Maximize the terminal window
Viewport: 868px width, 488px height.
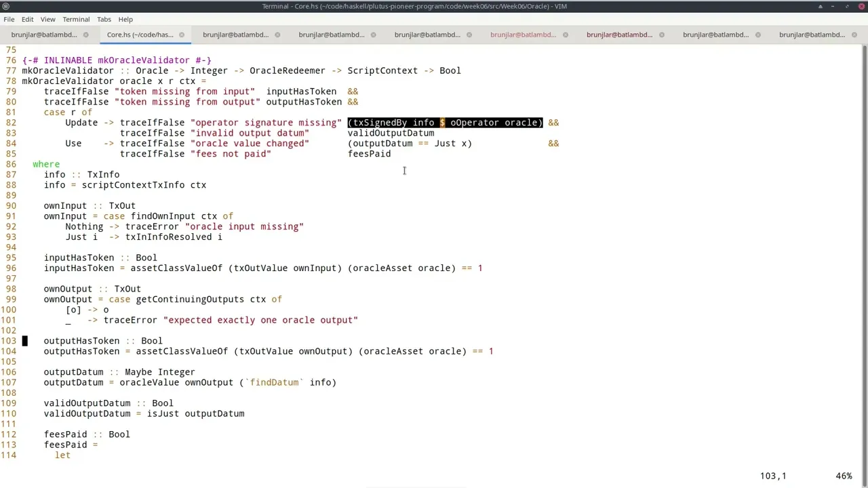point(848,6)
